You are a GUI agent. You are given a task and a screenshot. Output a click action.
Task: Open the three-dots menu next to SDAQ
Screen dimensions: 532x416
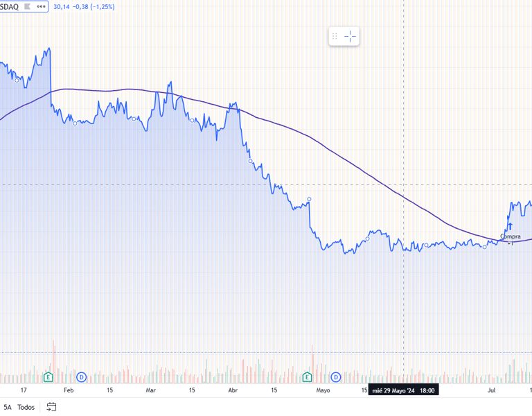41,6
